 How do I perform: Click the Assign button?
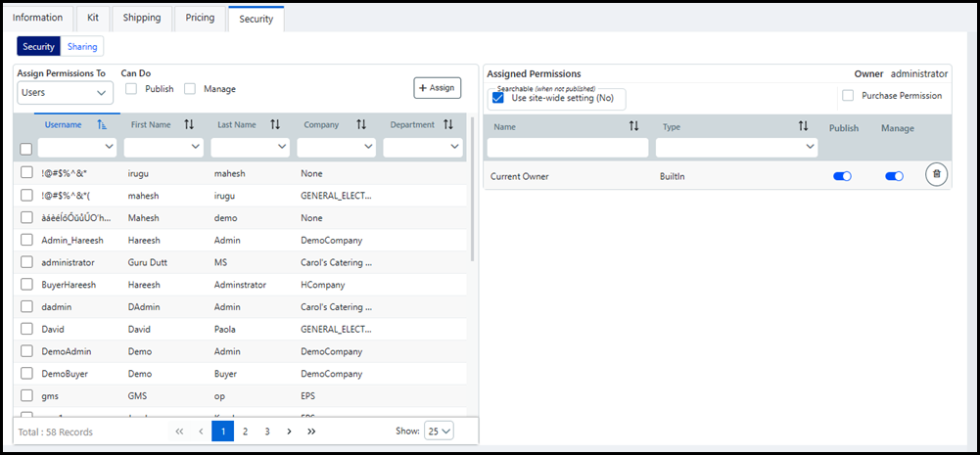tap(437, 88)
